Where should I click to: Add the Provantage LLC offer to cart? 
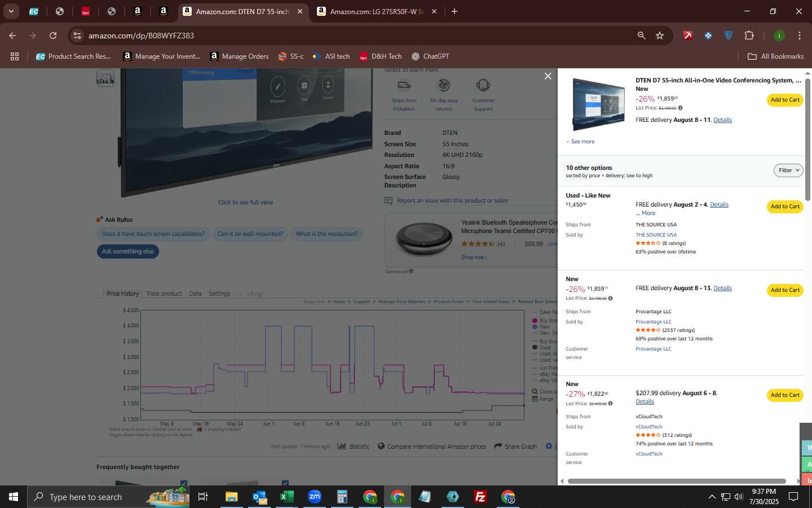click(x=785, y=290)
